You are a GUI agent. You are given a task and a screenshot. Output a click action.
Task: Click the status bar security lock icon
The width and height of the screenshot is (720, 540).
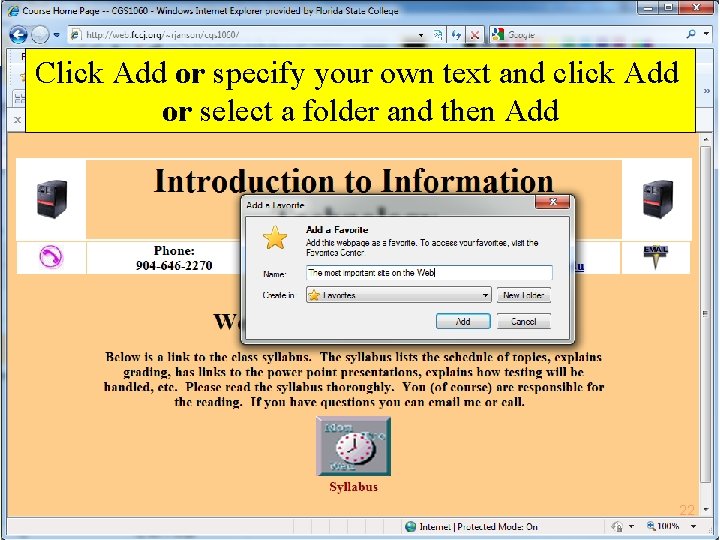coord(618,526)
